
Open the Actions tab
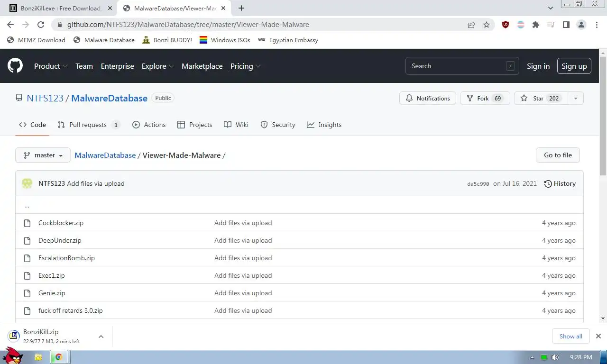pos(149,125)
